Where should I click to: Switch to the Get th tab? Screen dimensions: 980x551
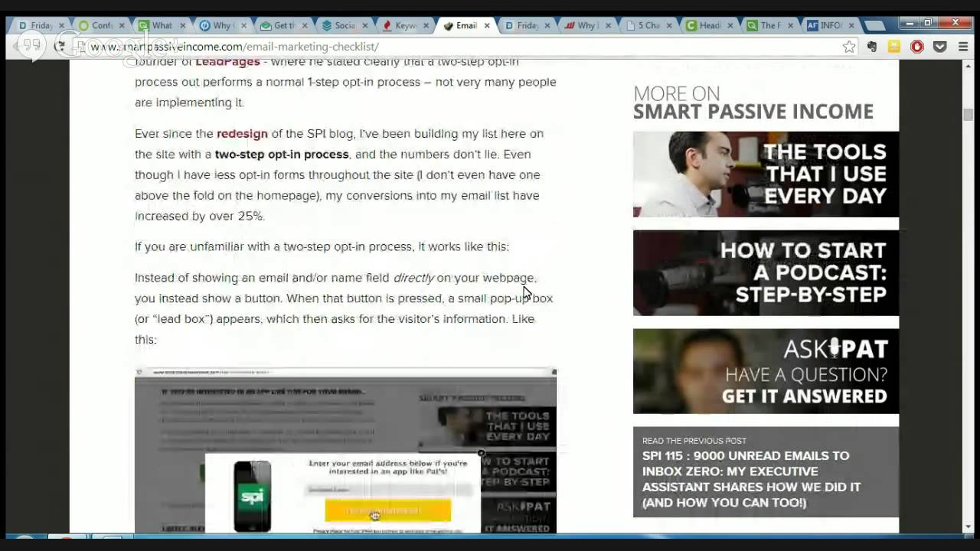(283, 25)
